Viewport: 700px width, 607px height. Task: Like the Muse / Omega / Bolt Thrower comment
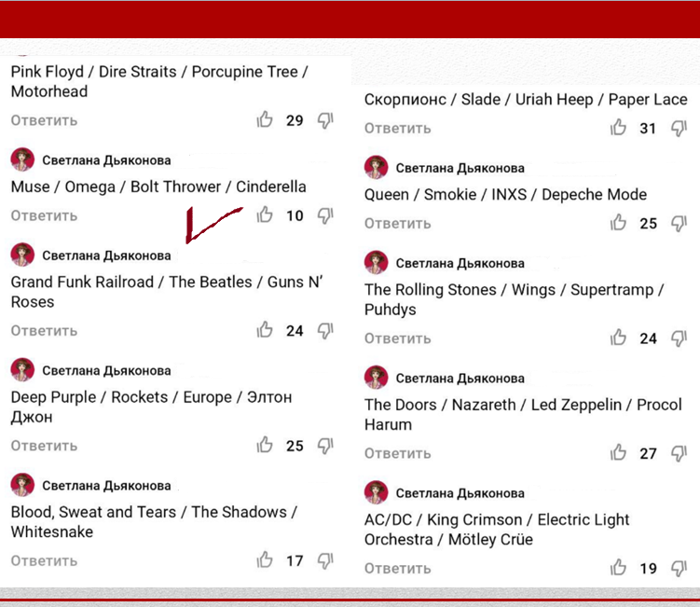(265, 214)
